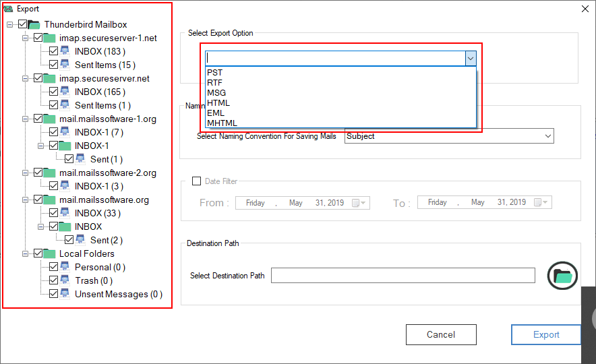Close the Export dialog window
This screenshot has width=596, height=364.
(585, 9)
